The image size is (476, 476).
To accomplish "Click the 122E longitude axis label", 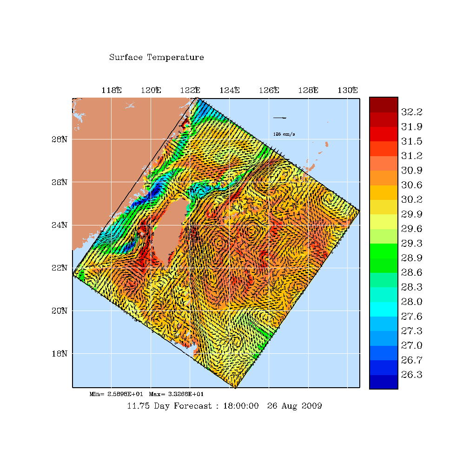I will [x=190, y=91].
